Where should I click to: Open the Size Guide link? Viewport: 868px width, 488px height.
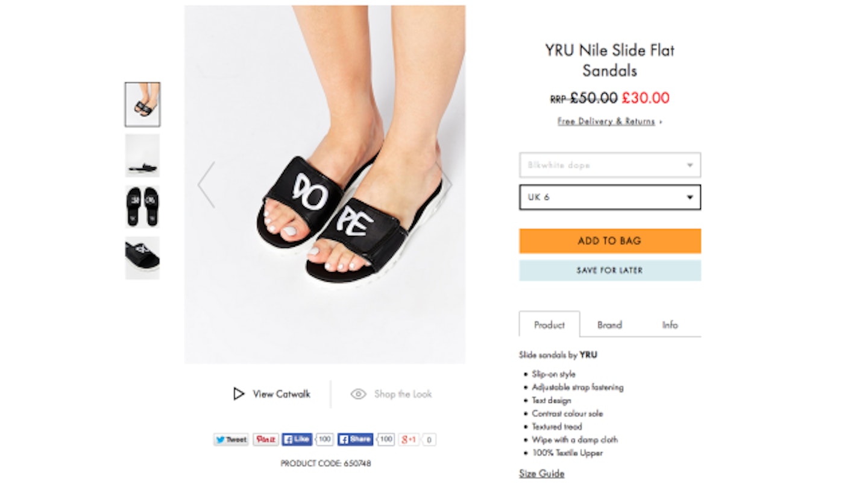[541, 474]
